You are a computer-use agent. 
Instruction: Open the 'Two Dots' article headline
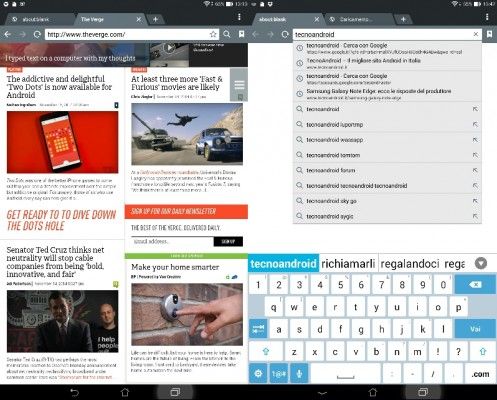point(59,87)
